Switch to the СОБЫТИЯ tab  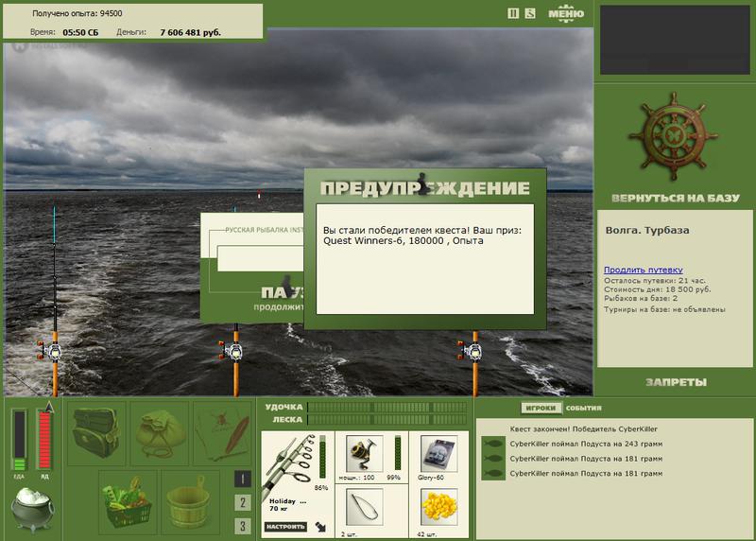(583, 409)
